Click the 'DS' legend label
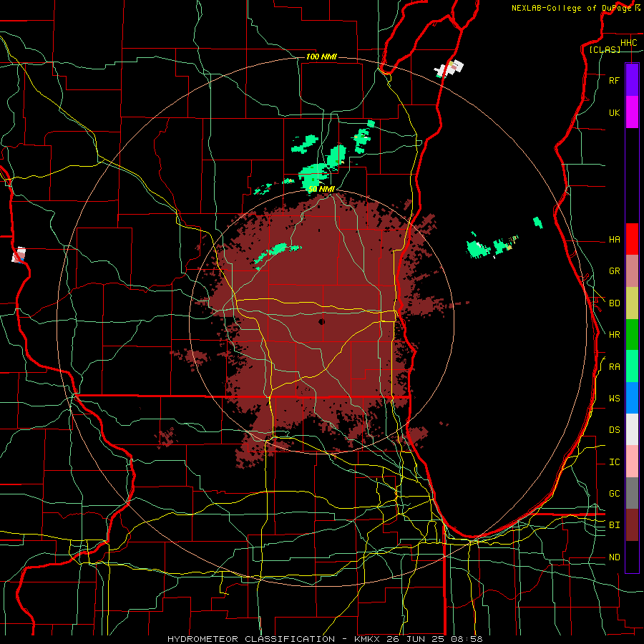Screen dimensions: 644x644 [614, 430]
